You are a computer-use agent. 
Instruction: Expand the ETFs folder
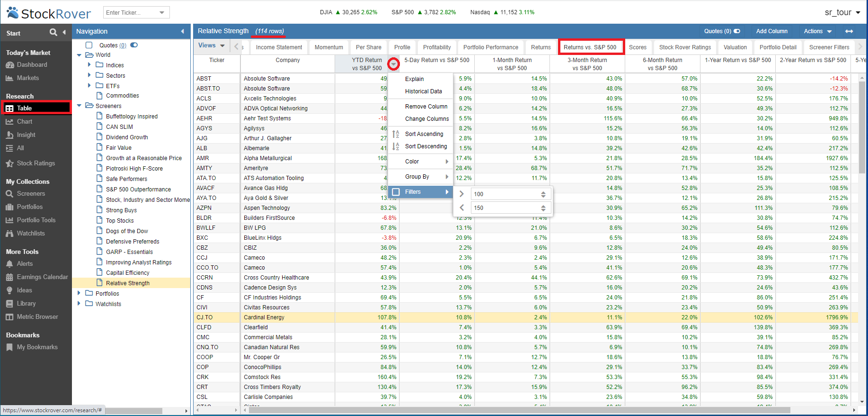pos(89,85)
